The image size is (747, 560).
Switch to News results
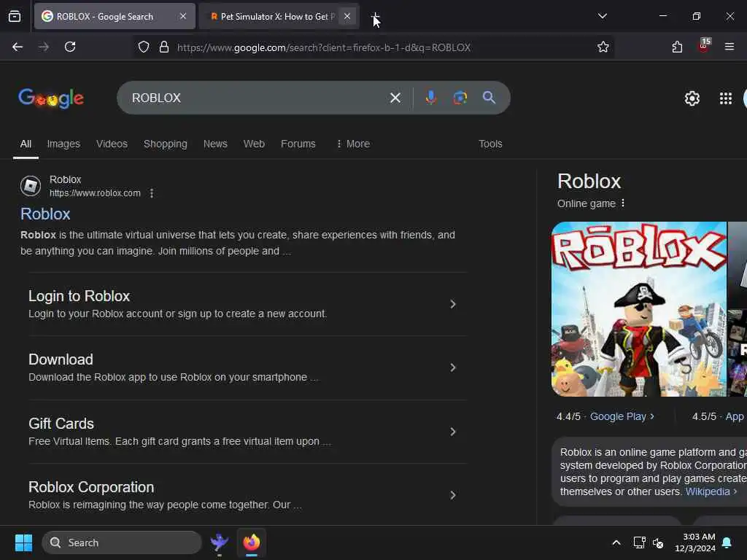(215, 144)
